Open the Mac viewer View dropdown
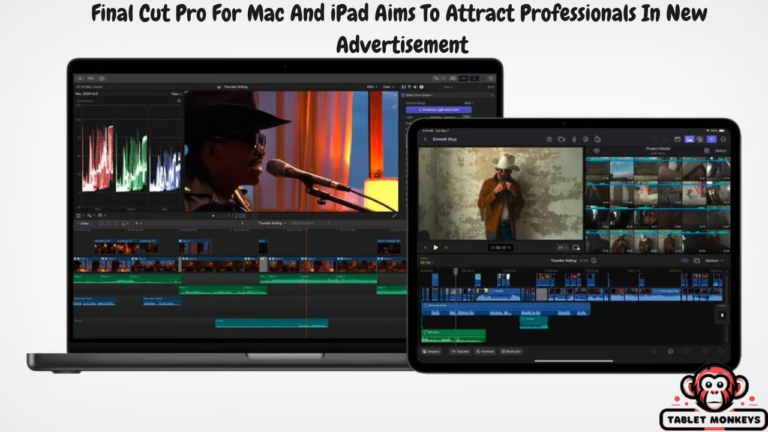The height and width of the screenshot is (432, 768). (387, 87)
